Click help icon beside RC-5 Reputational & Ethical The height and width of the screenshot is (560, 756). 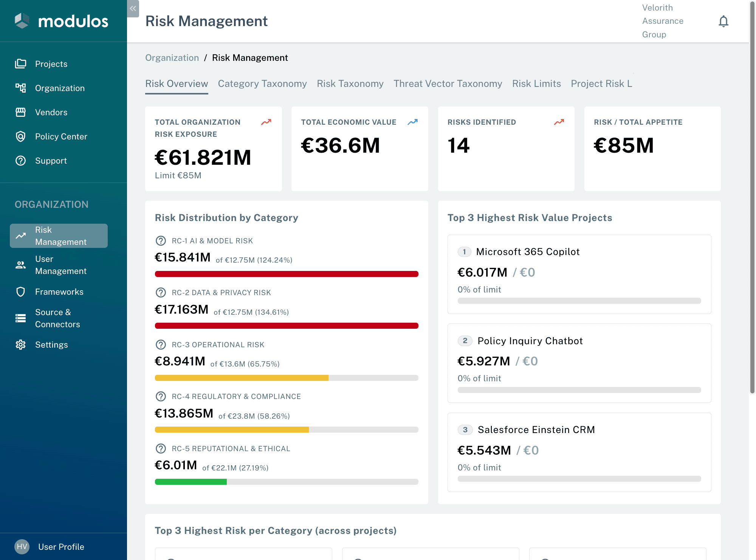pyautogui.click(x=161, y=449)
